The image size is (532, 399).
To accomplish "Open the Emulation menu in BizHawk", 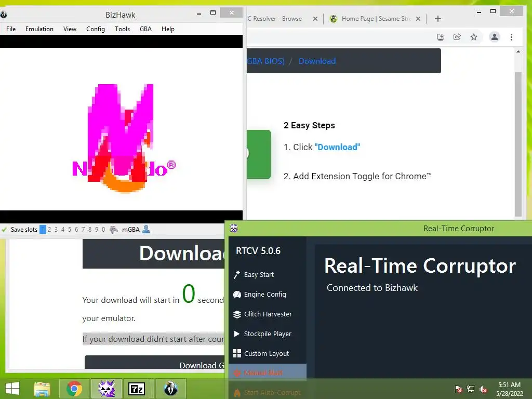I will (x=39, y=29).
